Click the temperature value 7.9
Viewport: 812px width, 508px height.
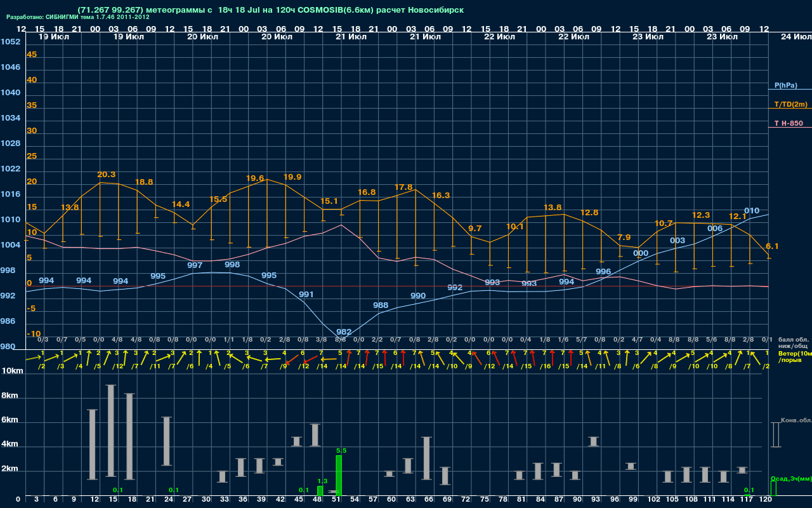click(624, 237)
